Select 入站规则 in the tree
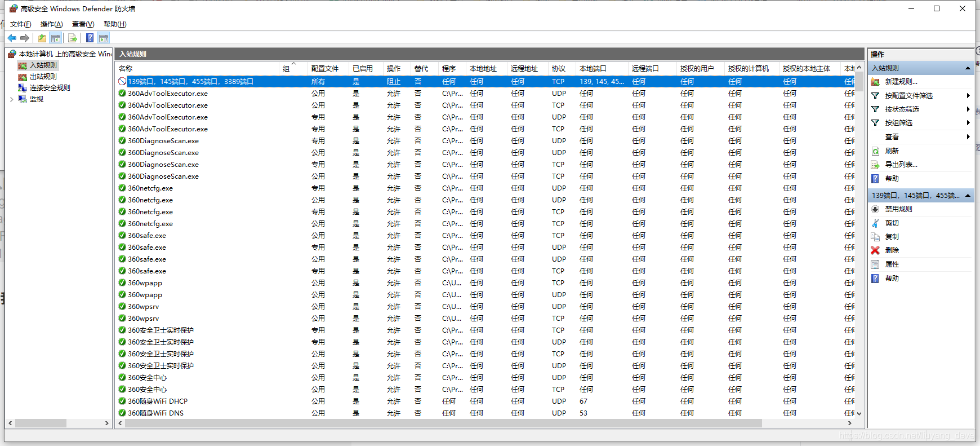Image resolution: width=980 pixels, height=446 pixels. (43, 65)
